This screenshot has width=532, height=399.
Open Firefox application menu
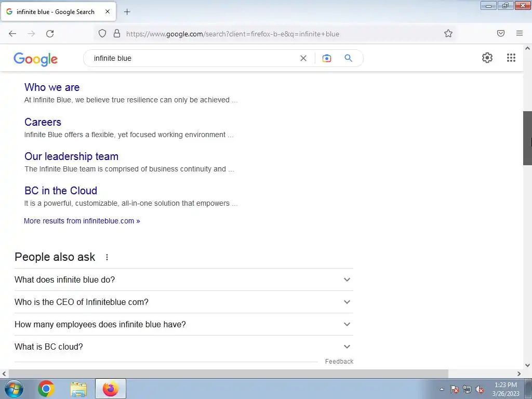point(520,34)
